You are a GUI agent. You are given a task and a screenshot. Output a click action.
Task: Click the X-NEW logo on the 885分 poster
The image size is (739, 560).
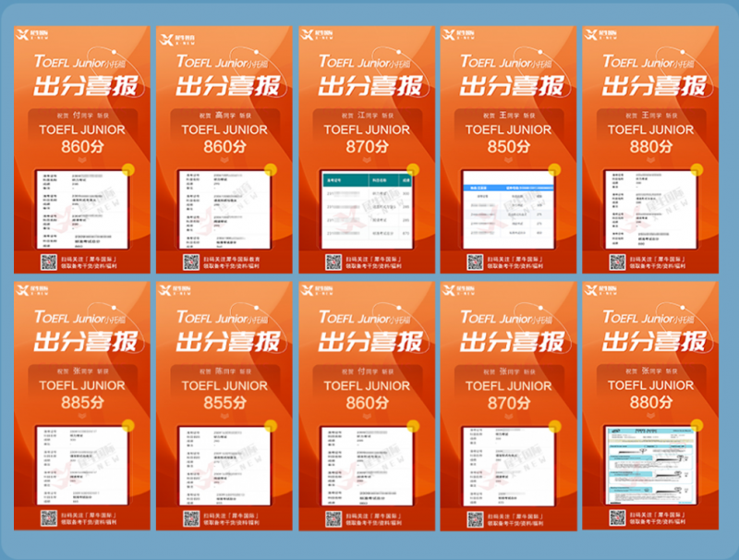pyautogui.click(x=31, y=290)
